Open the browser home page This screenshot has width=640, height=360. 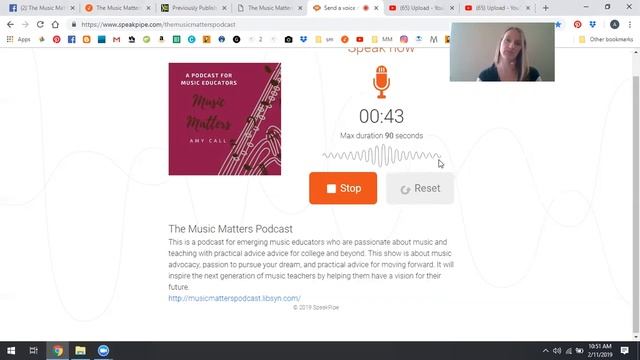pyautogui.click(x=55, y=24)
